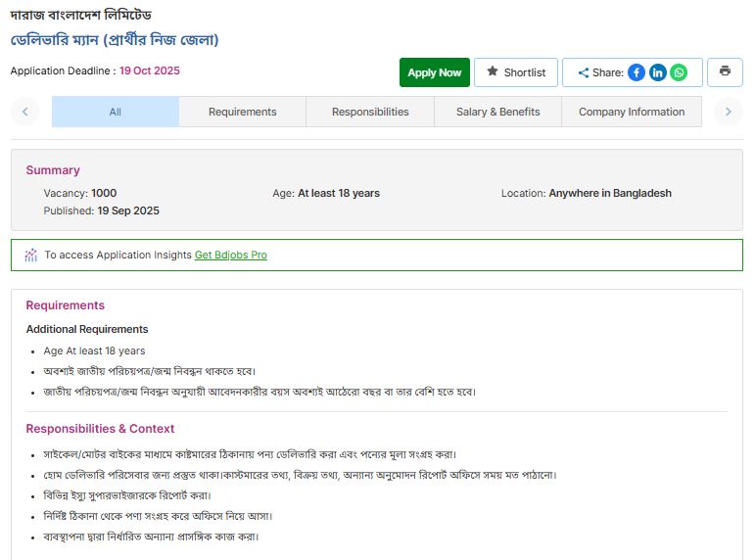This screenshot has width=755, height=560.
Task: Click the To access Application Insights text
Action: pos(118,255)
